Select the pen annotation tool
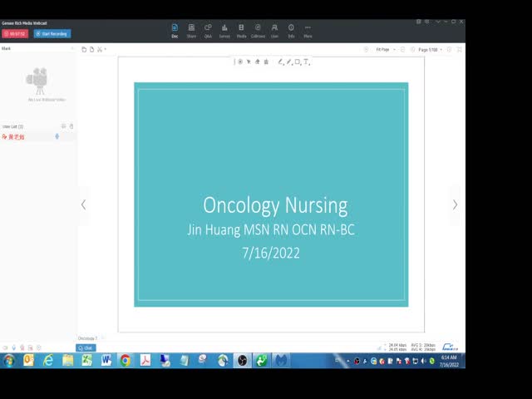 (280, 62)
